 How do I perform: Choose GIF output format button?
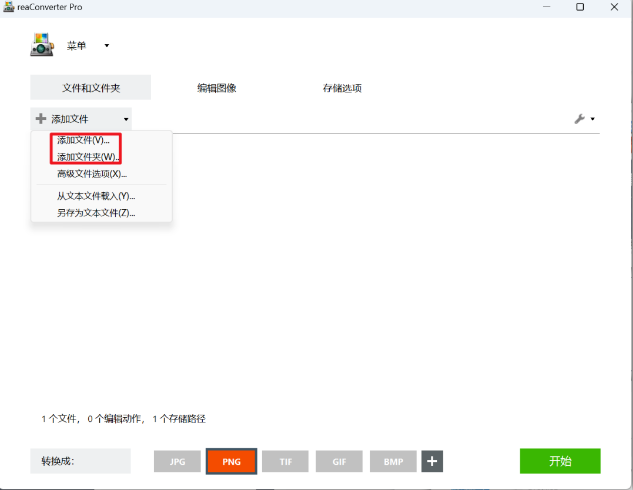pyautogui.click(x=340, y=462)
